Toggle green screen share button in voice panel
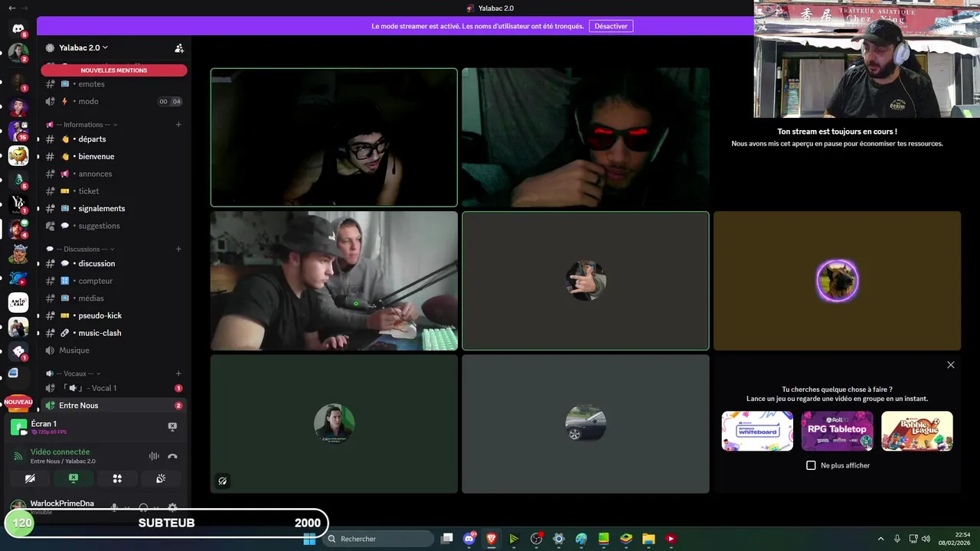This screenshot has width=980, height=551. coord(73,478)
